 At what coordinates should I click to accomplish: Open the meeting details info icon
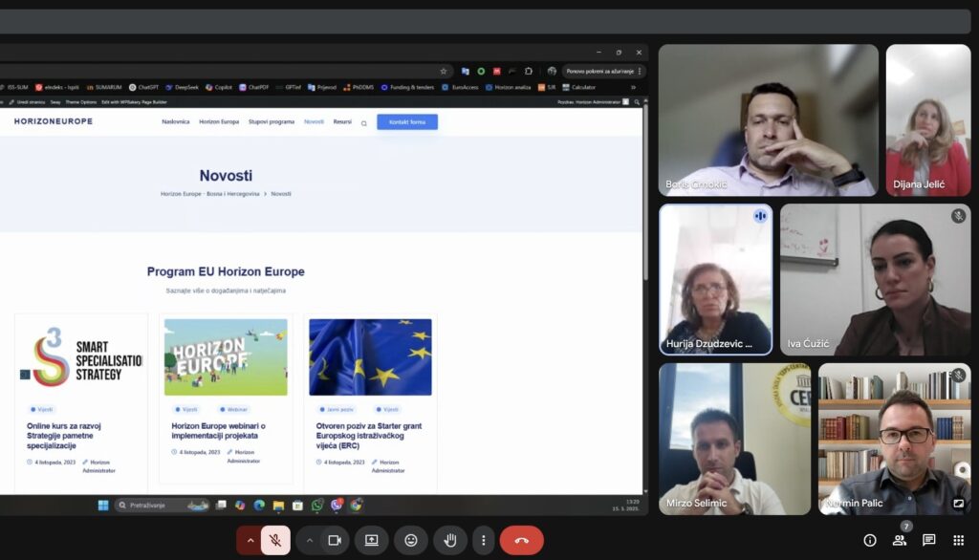click(870, 540)
